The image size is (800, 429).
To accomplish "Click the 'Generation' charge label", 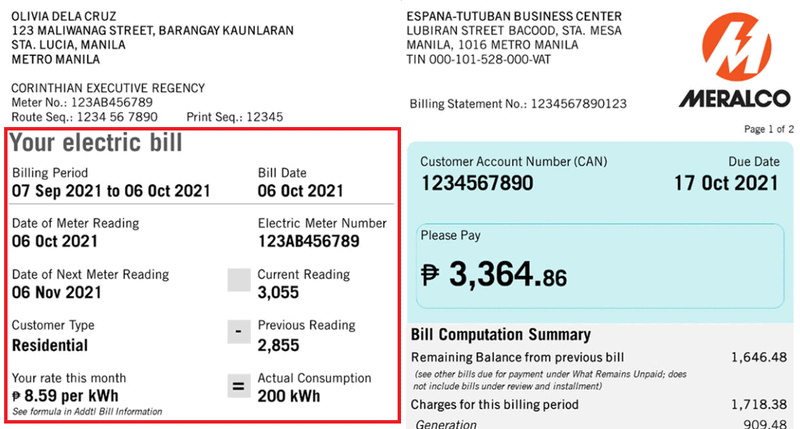I will click(x=446, y=423).
